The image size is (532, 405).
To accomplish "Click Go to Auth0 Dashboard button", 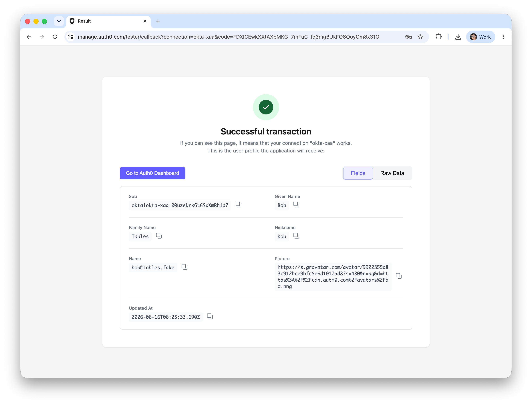I will [152, 173].
